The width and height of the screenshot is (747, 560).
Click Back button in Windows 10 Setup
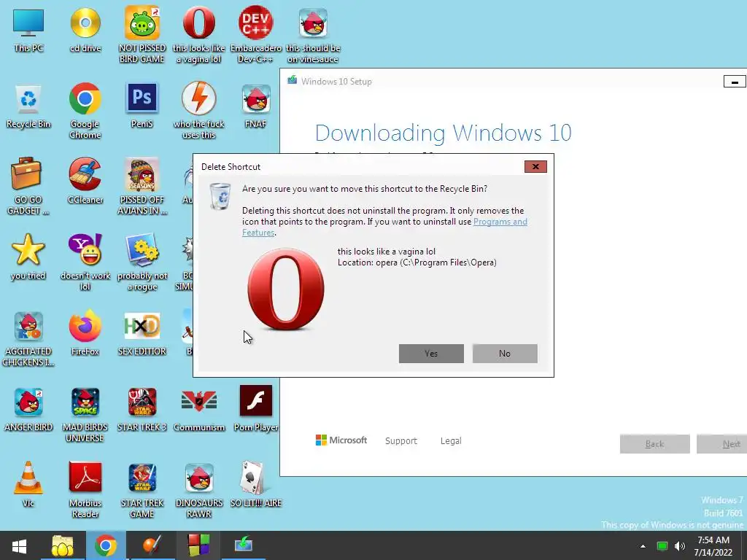(x=654, y=444)
